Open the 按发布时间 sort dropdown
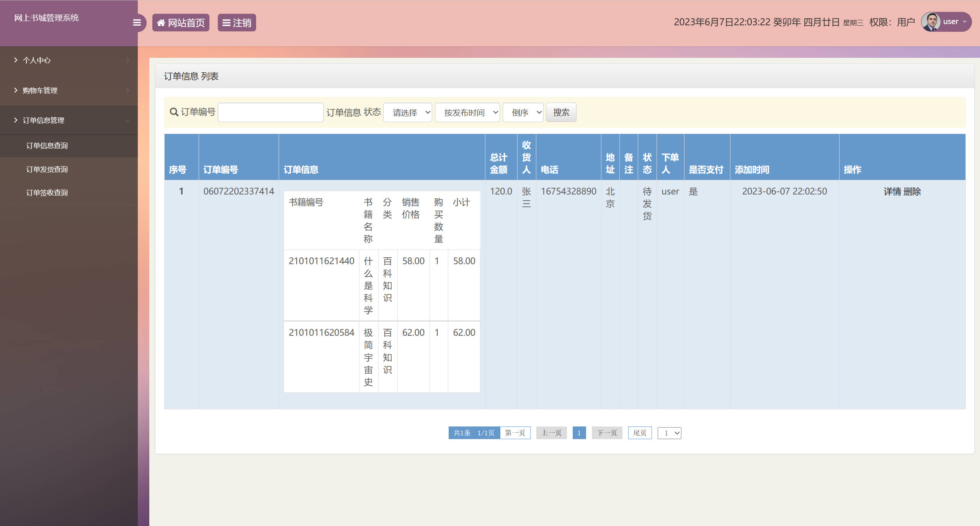The image size is (980, 526). pyautogui.click(x=467, y=112)
